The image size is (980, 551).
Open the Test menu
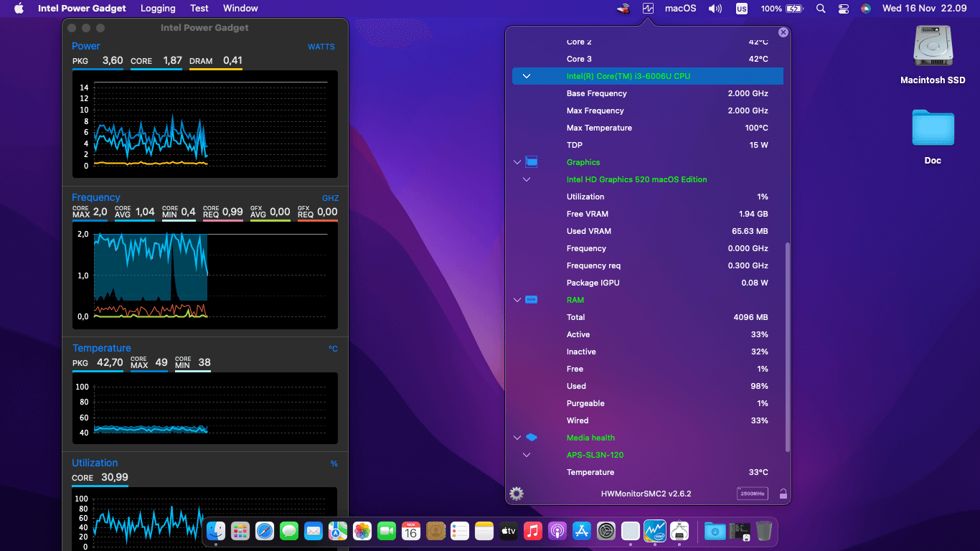(199, 9)
